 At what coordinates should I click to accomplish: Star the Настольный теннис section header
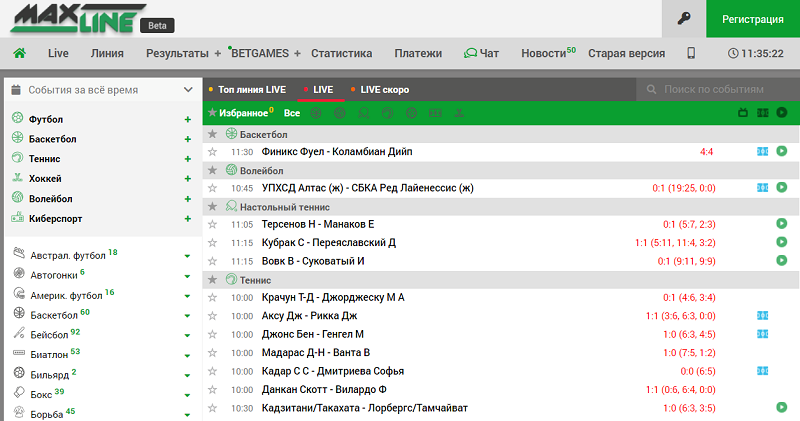point(213,207)
